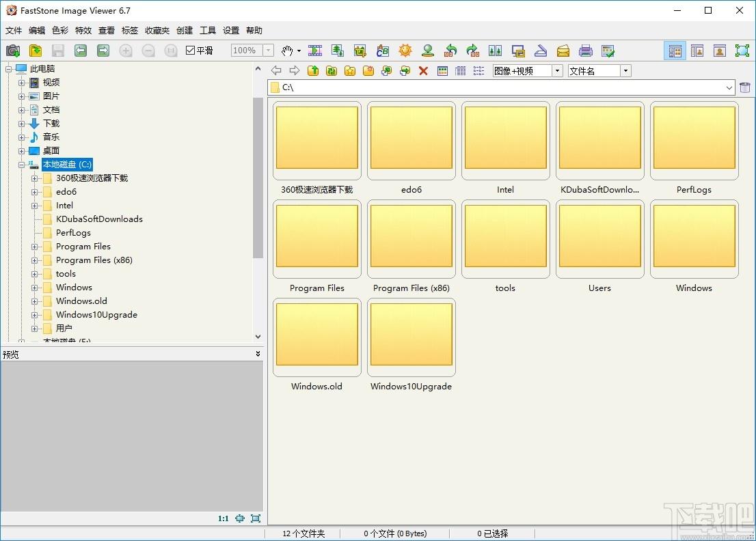Set image as desktop wallpaper icon
This screenshot has width=756, height=541.
(518, 51)
